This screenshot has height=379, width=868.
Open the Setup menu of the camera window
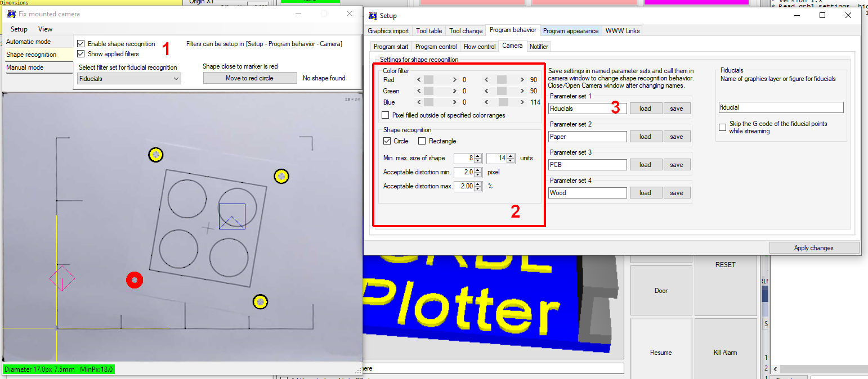pos(19,29)
